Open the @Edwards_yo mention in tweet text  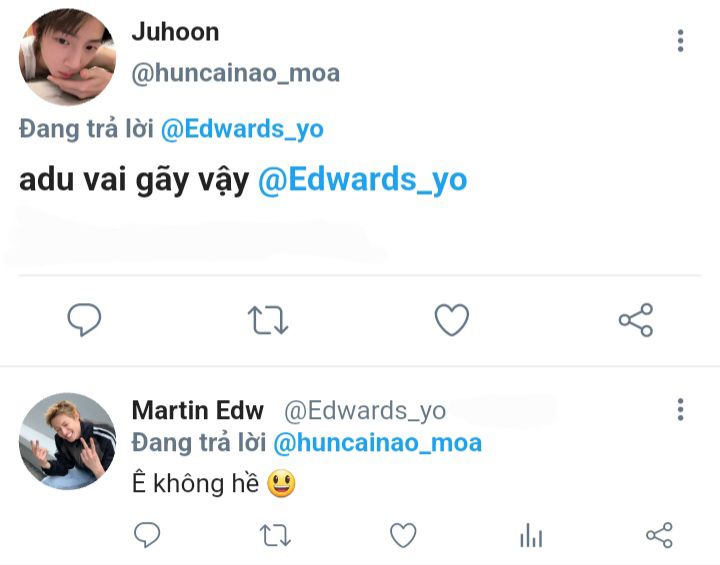click(x=362, y=180)
